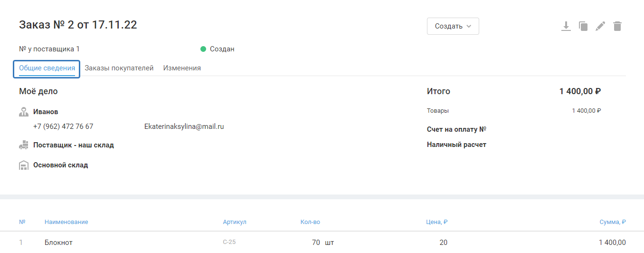Image resolution: width=644 pixels, height=253 pixels.
Task: Sort by the Наименование column header
Action: point(66,222)
